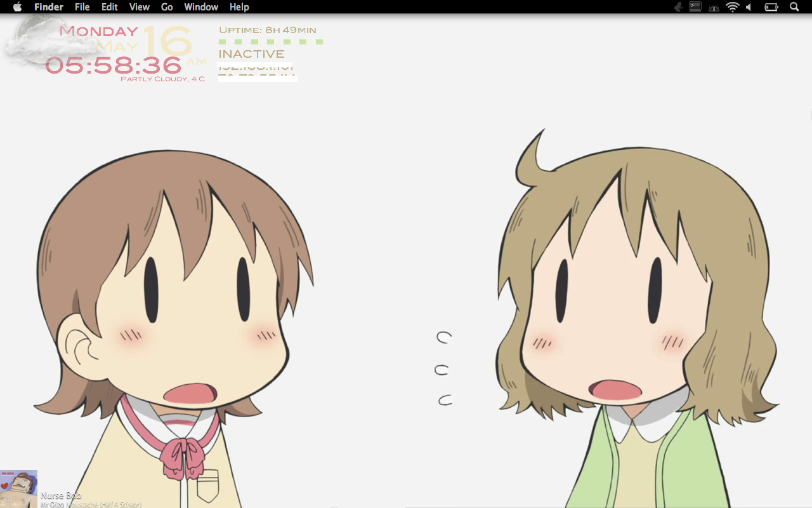
Task: Open the Finder menu
Action: [49, 7]
